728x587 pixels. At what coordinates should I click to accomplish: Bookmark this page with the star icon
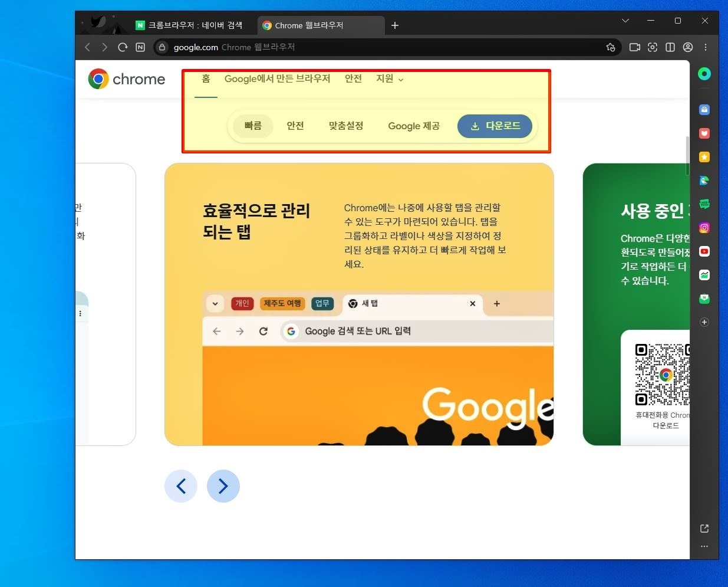tap(611, 47)
